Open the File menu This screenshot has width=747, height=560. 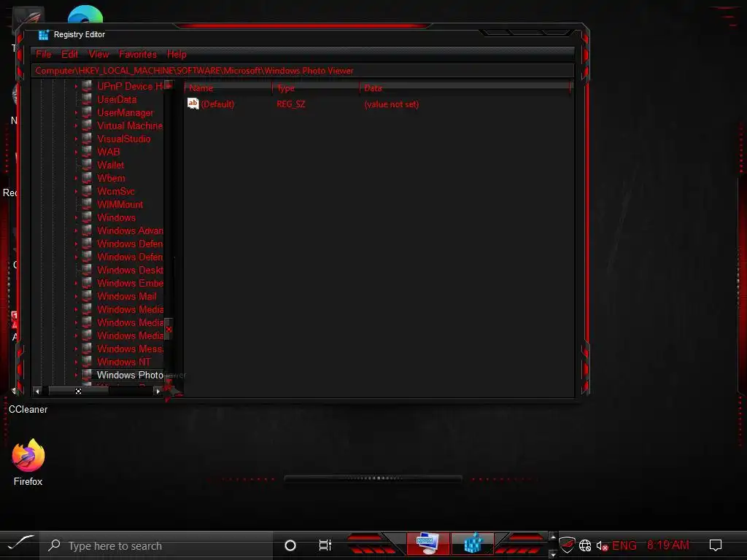tap(43, 54)
